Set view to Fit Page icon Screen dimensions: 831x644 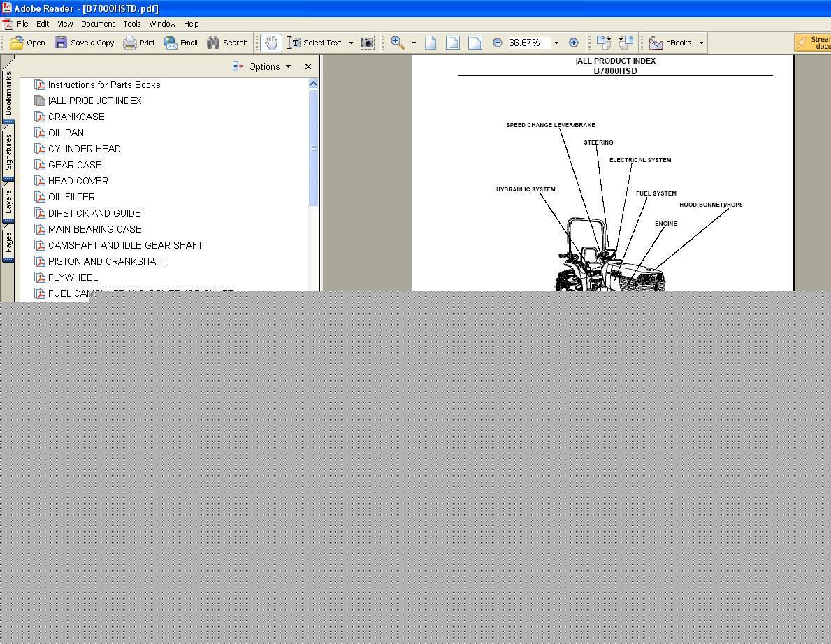[x=453, y=43]
